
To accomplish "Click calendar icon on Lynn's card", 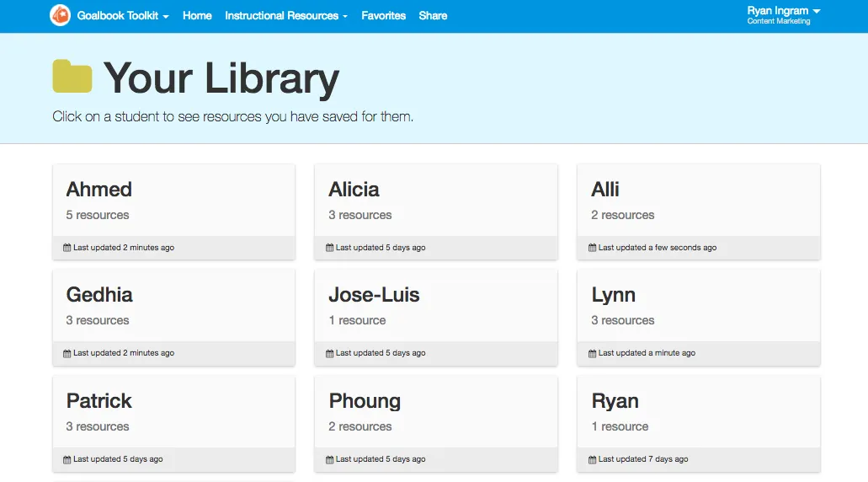I will 593,353.
